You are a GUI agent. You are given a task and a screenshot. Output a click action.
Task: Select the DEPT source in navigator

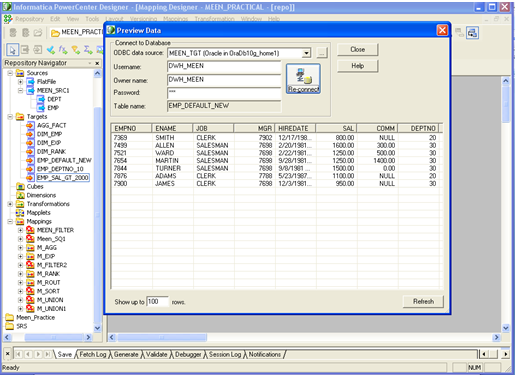(x=54, y=99)
